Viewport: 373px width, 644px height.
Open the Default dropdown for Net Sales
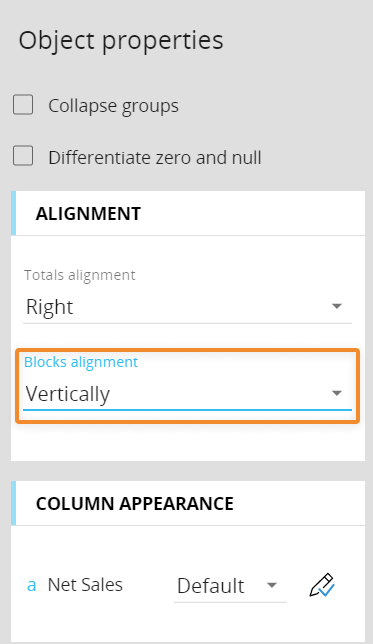click(230, 586)
